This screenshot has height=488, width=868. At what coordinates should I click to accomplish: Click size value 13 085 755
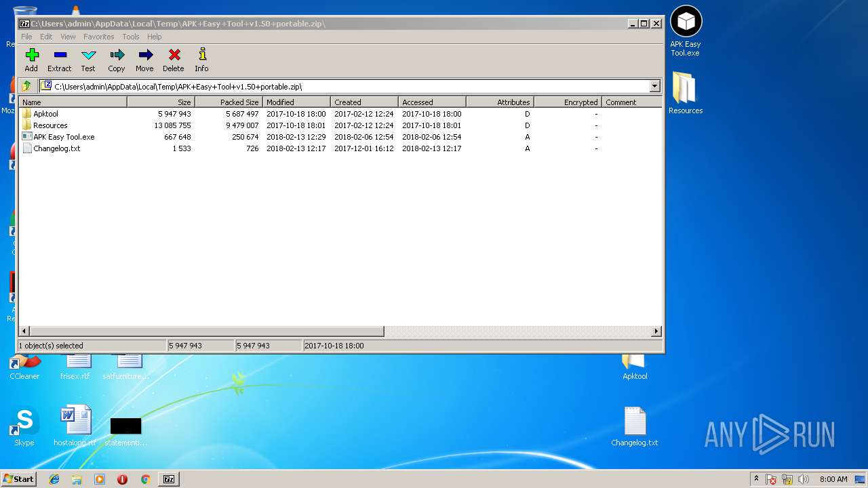click(x=172, y=125)
